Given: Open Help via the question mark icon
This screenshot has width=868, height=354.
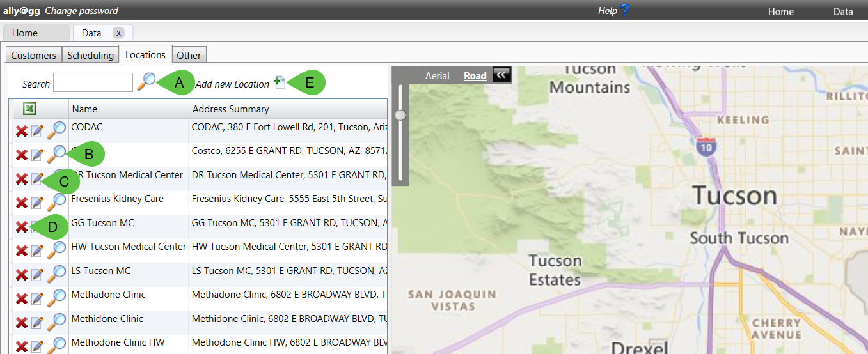Looking at the screenshot, I should pyautogui.click(x=624, y=10).
